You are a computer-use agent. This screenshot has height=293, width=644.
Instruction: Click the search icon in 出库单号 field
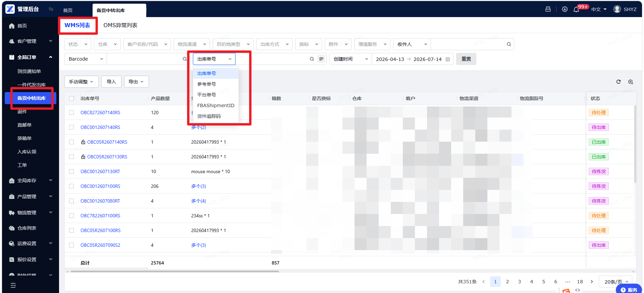tap(312, 59)
